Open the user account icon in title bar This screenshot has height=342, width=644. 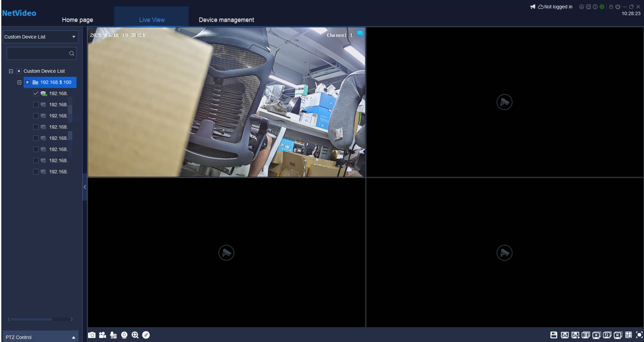point(582,7)
